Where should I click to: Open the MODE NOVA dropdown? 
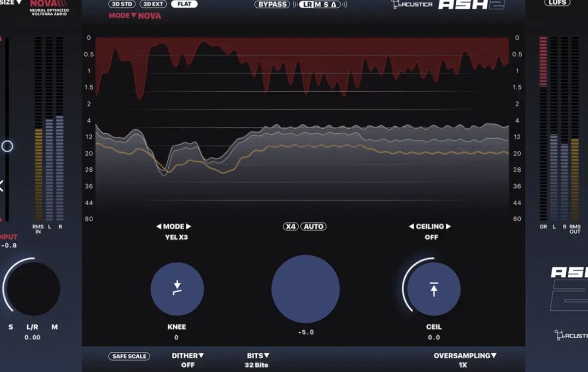(x=135, y=16)
